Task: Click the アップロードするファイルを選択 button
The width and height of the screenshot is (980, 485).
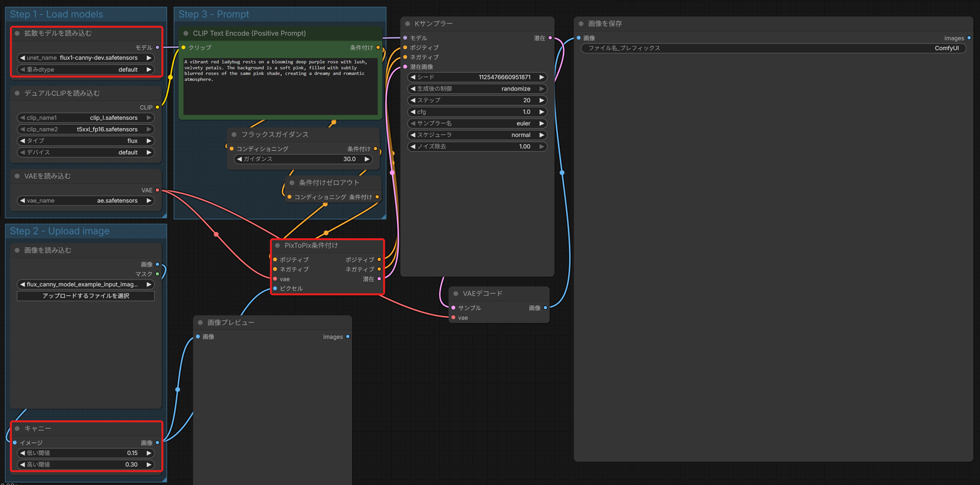Action: pos(86,296)
